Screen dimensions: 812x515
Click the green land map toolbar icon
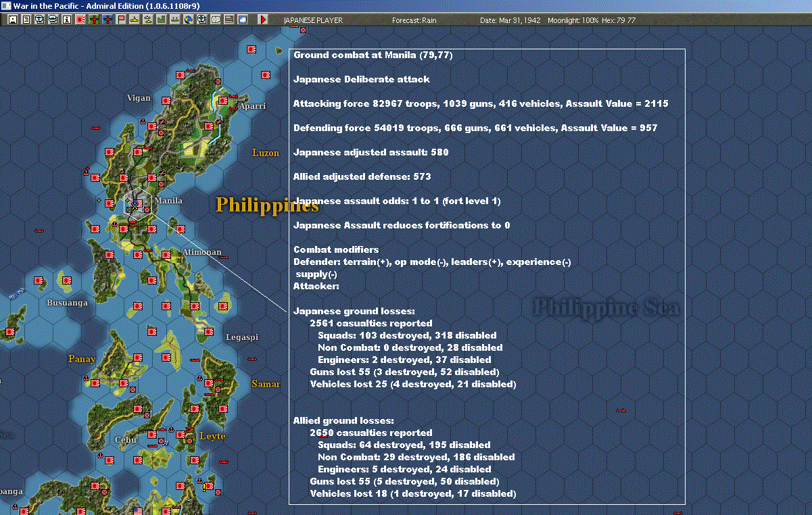161,20
